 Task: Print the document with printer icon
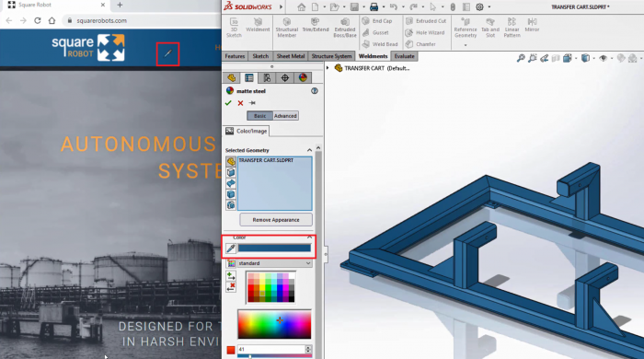[374, 7]
